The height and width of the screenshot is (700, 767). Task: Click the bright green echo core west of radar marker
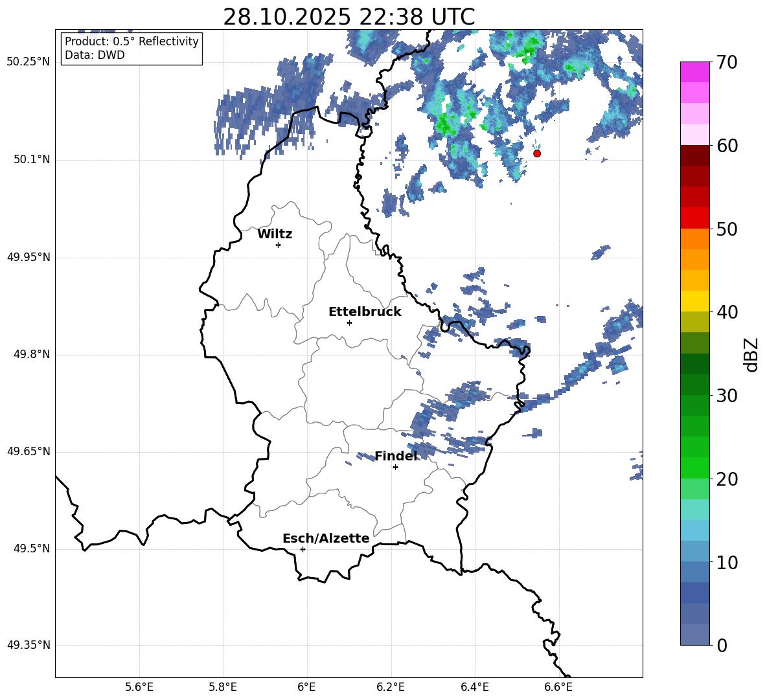[x=446, y=124]
